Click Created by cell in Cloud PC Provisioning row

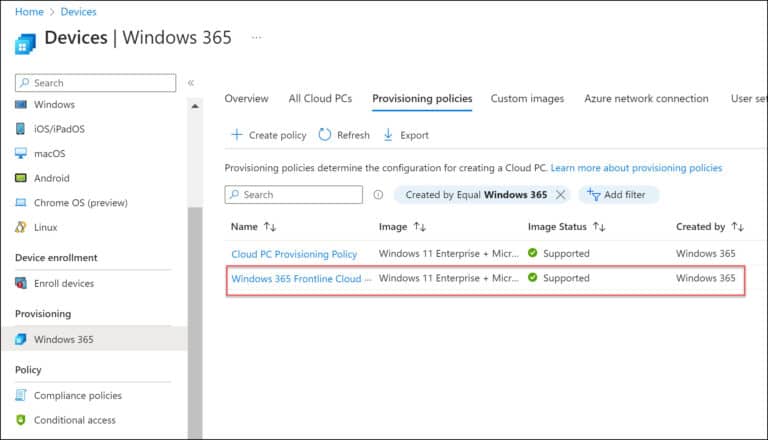point(706,253)
